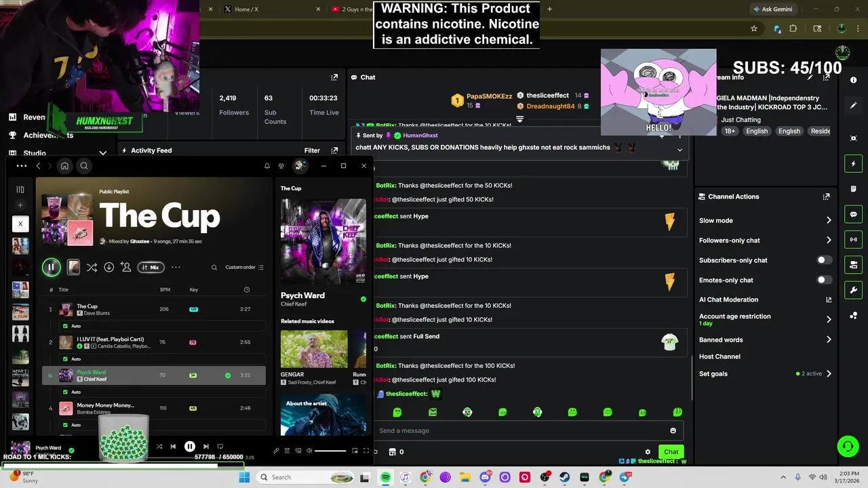Open Steam from the Windows taskbar
The height and width of the screenshot is (488, 868).
point(564,477)
